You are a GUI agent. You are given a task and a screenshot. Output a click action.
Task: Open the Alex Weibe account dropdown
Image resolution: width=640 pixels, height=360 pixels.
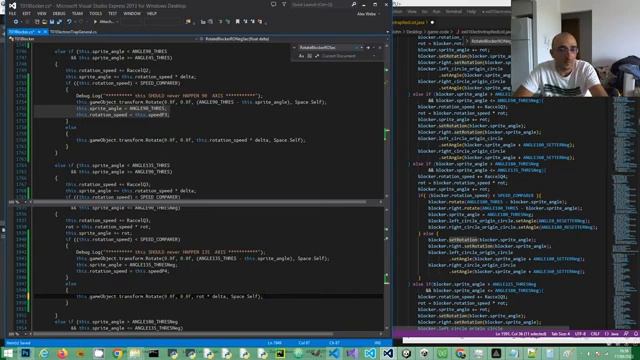pyautogui.click(x=369, y=14)
